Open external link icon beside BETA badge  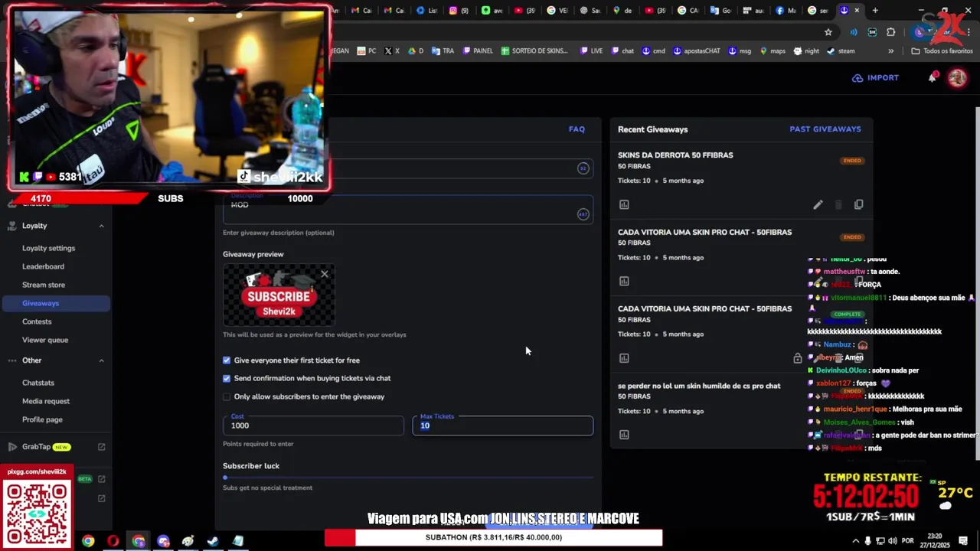[x=101, y=479]
